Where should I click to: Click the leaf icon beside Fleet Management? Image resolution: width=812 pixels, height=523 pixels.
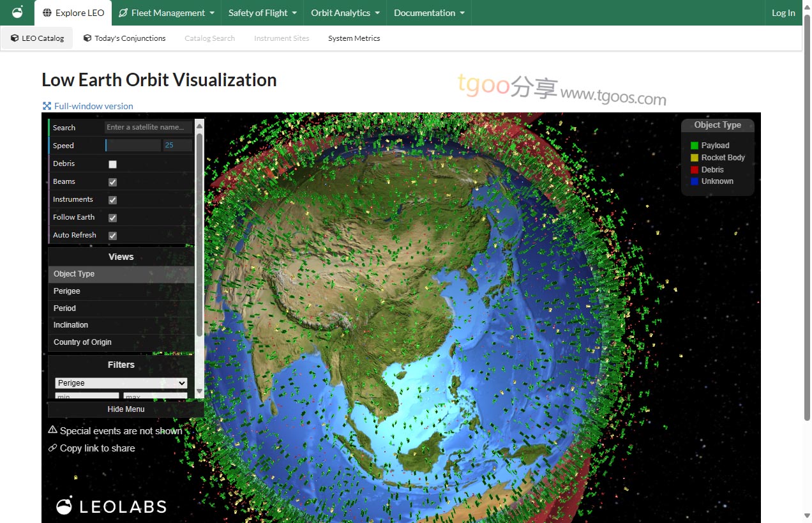coord(123,13)
